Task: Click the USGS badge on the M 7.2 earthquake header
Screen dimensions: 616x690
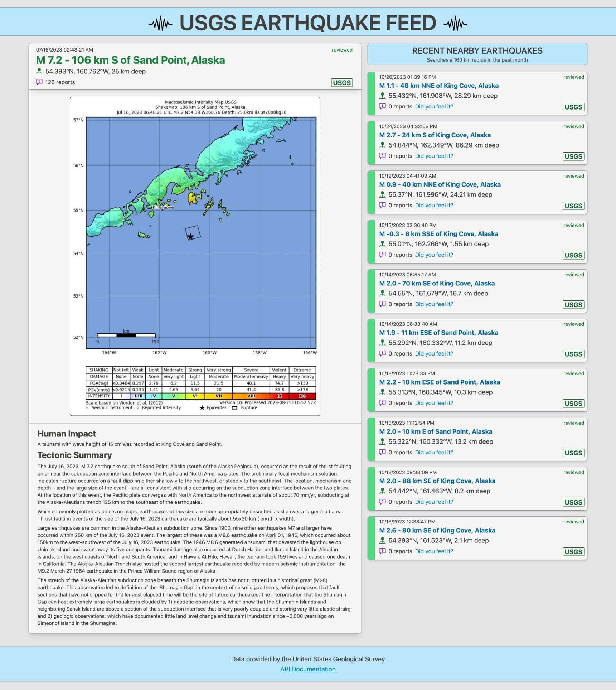Action: pos(341,83)
